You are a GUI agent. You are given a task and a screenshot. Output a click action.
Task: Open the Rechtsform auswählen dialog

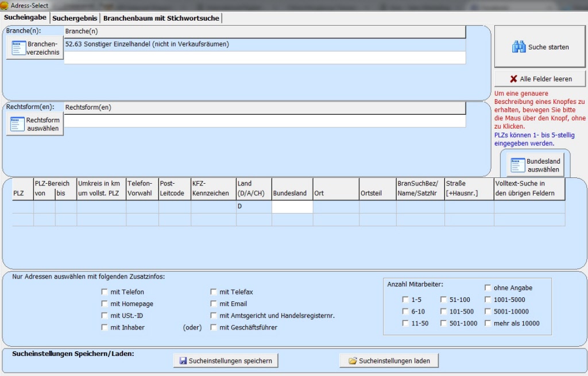pyautogui.click(x=35, y=124)
